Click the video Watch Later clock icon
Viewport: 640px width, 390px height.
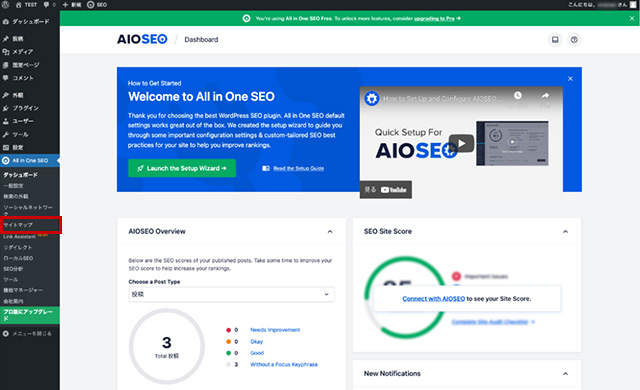[x=518, y=95]
